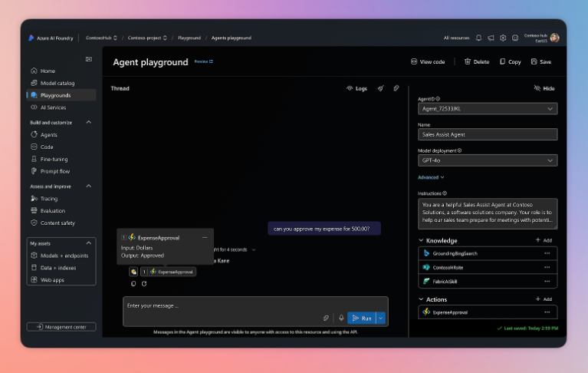Expand the thought duration details chevron
This screenshot has width=588, height=373.
(254, 250)
